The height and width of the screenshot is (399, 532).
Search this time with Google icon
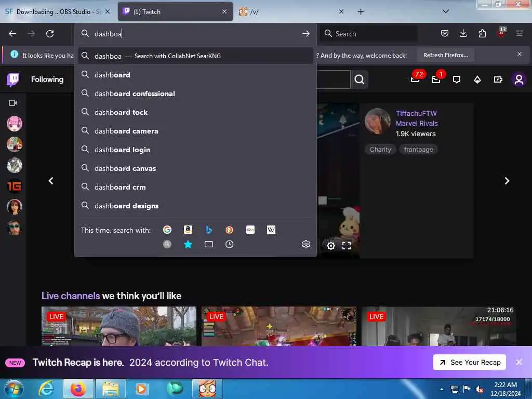[167, 230]
